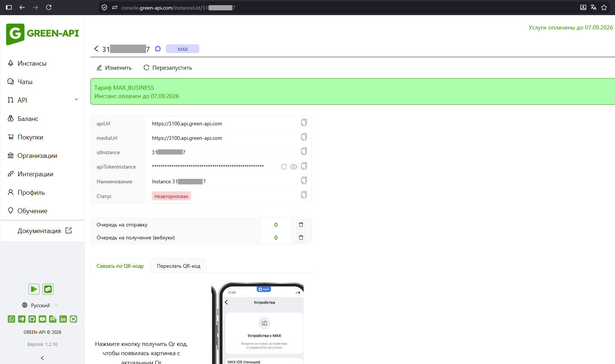The width and height of the screenshot is (615, 364).
Task: Open the RuTube social link icon
Action: [x=53, y=319]
